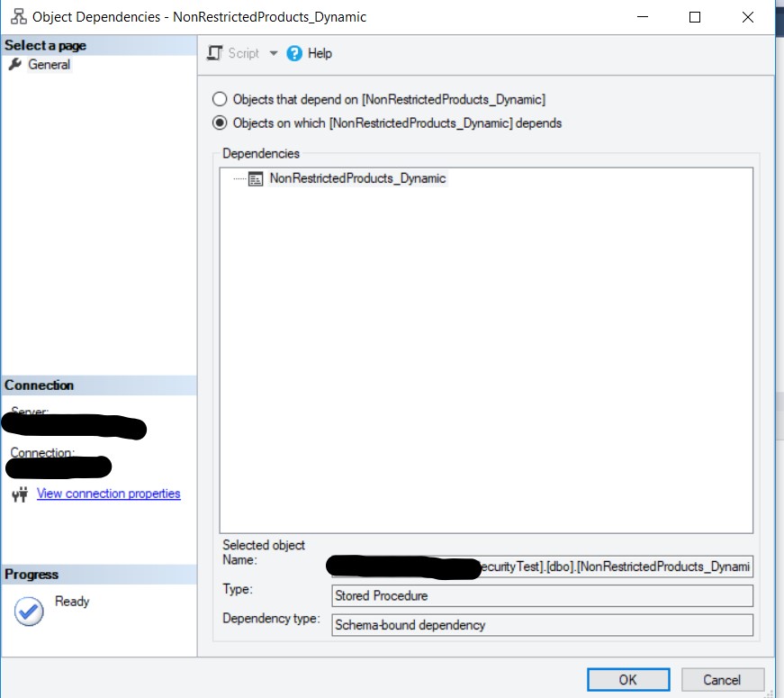Click the wrench icon beside General
Viewport: 784px width, 698px height.
tap(14, 65)
